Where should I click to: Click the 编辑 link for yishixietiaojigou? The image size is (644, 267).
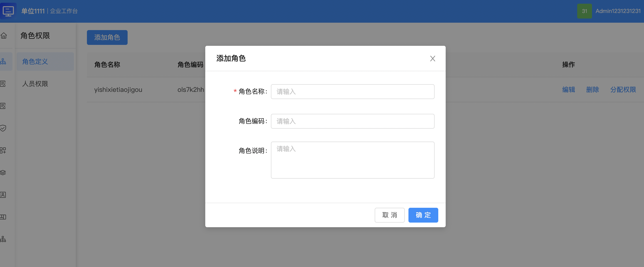click(568, 89)
